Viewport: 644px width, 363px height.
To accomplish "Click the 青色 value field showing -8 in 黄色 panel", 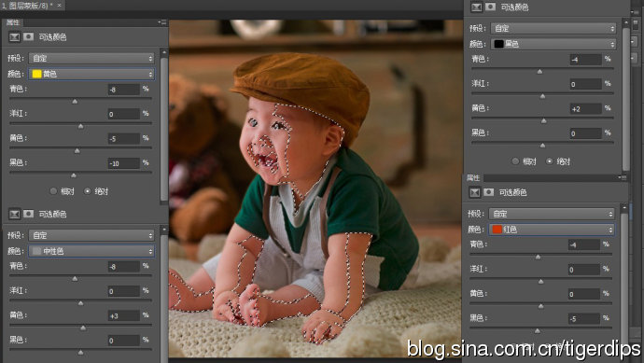I will tap(123, 90).
